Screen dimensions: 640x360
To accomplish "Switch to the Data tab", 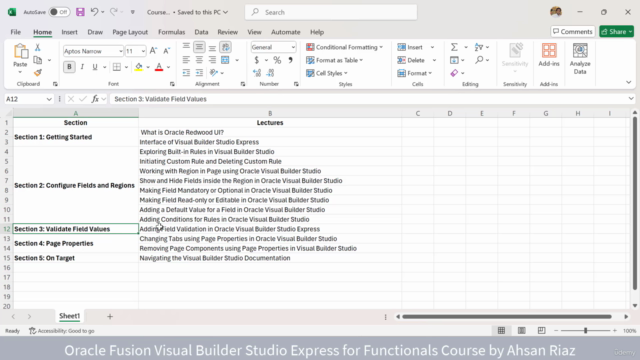I will [x=201, y=32].
